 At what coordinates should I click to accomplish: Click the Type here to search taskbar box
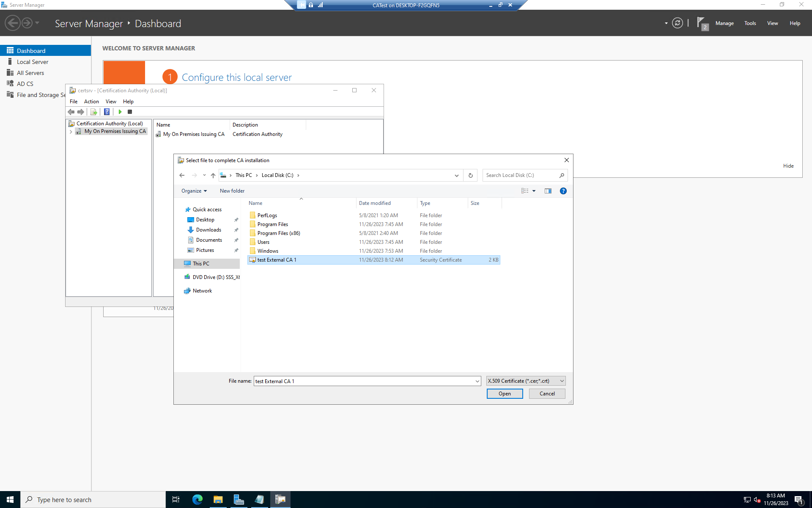point(93,500)
